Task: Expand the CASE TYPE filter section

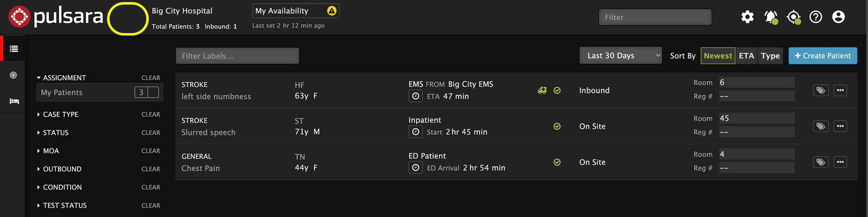Action: coord(60,114)
